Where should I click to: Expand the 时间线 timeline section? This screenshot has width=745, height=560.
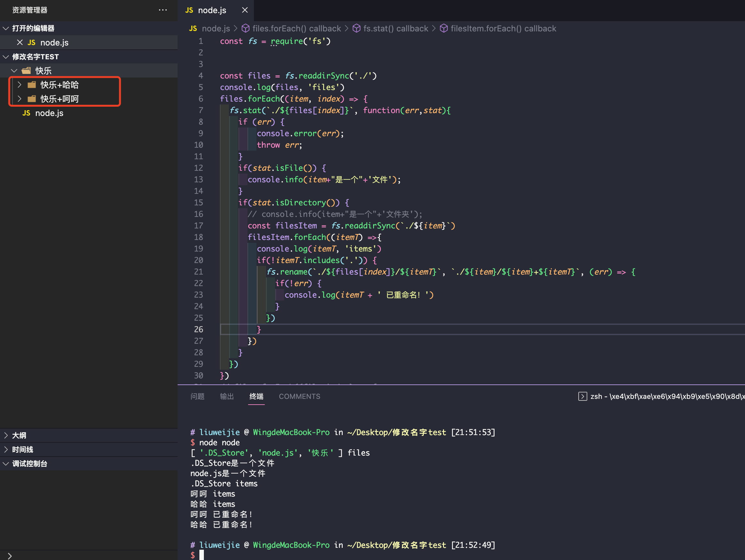point(6,449)
